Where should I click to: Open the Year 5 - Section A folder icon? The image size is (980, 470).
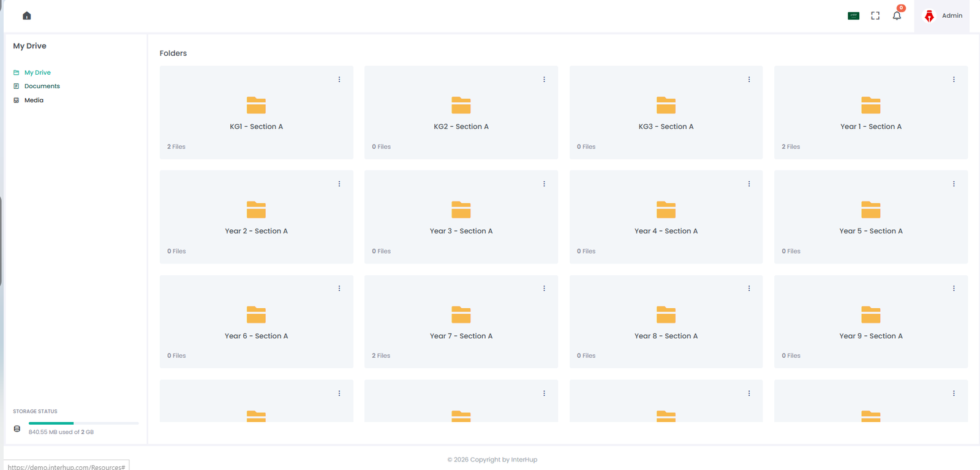871,210
